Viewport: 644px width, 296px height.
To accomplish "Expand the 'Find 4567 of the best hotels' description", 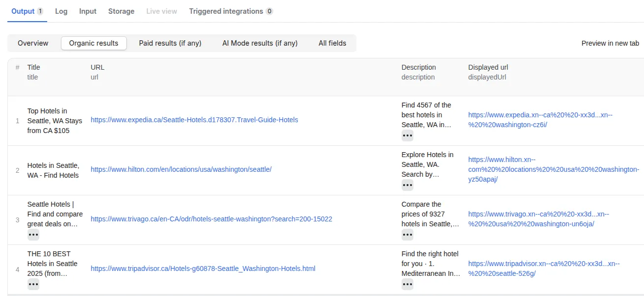I will [x=408, y=135].
